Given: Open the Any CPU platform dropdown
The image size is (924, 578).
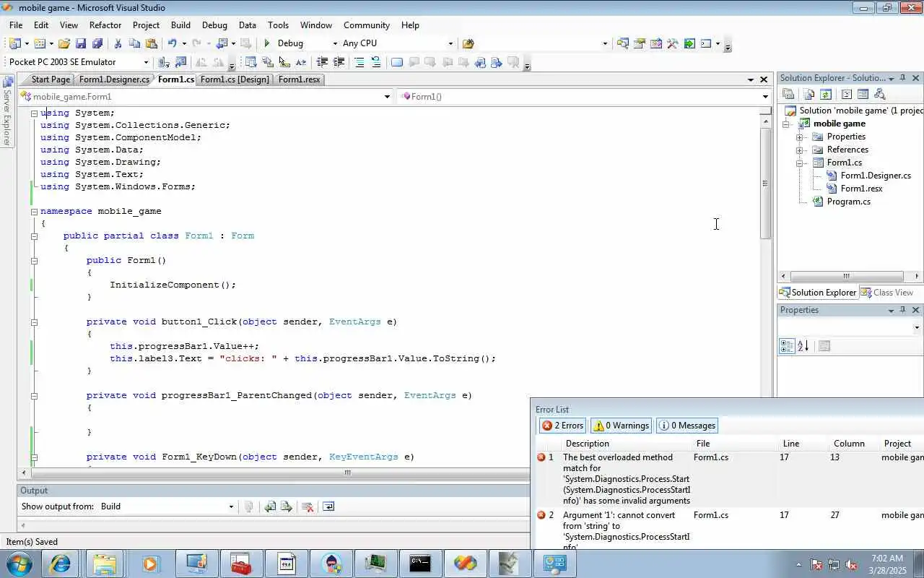Looking at the screenshot, I should 450,43.
